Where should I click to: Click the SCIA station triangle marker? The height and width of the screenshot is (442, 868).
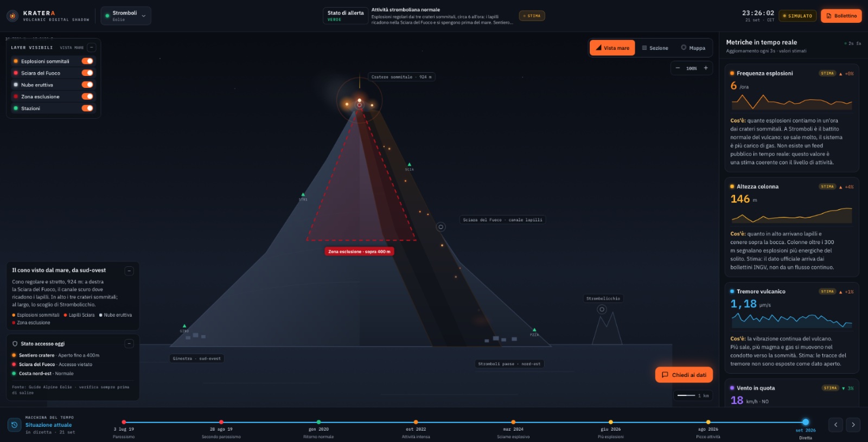[x=410, y=164]
